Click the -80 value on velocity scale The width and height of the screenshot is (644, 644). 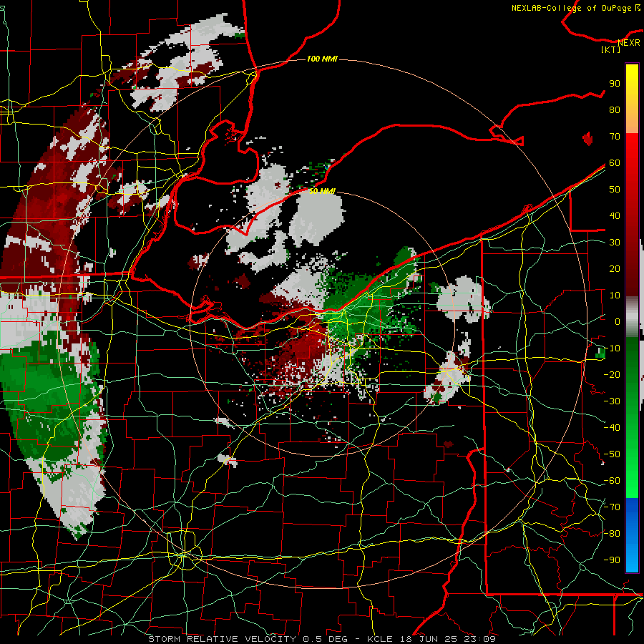coord(612,534)
